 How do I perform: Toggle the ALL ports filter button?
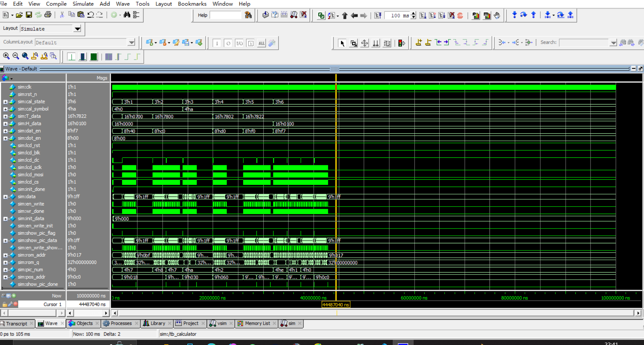(x=262, y=43)
